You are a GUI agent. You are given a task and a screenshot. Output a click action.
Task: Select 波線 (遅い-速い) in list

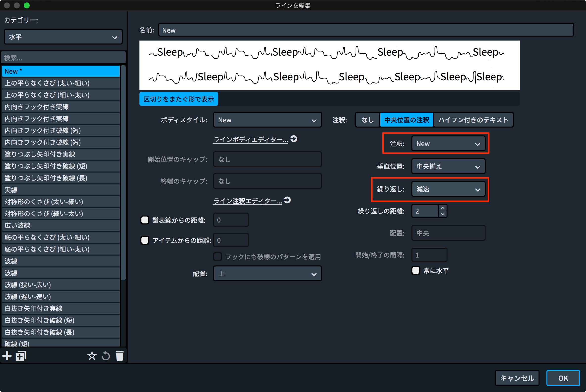(61, 297)
